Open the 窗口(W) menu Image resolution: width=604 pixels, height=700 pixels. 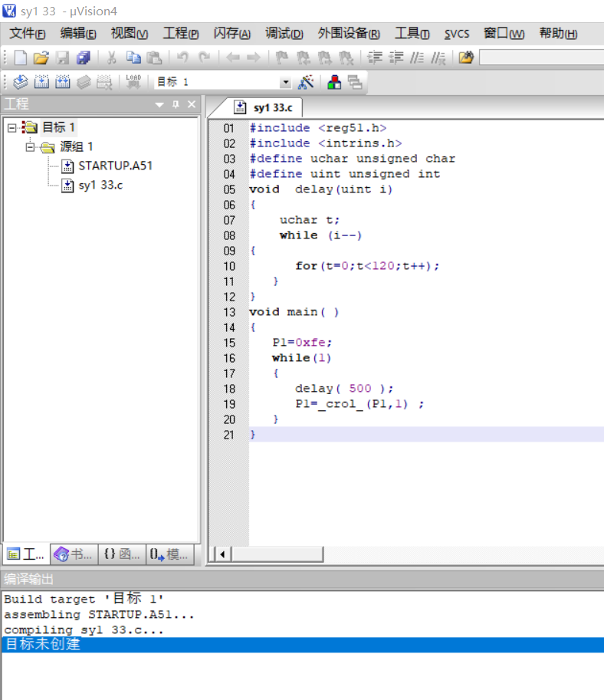504,34
